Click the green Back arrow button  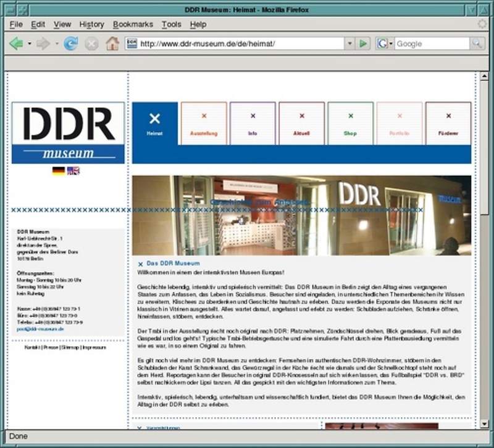tap(16, 43)
